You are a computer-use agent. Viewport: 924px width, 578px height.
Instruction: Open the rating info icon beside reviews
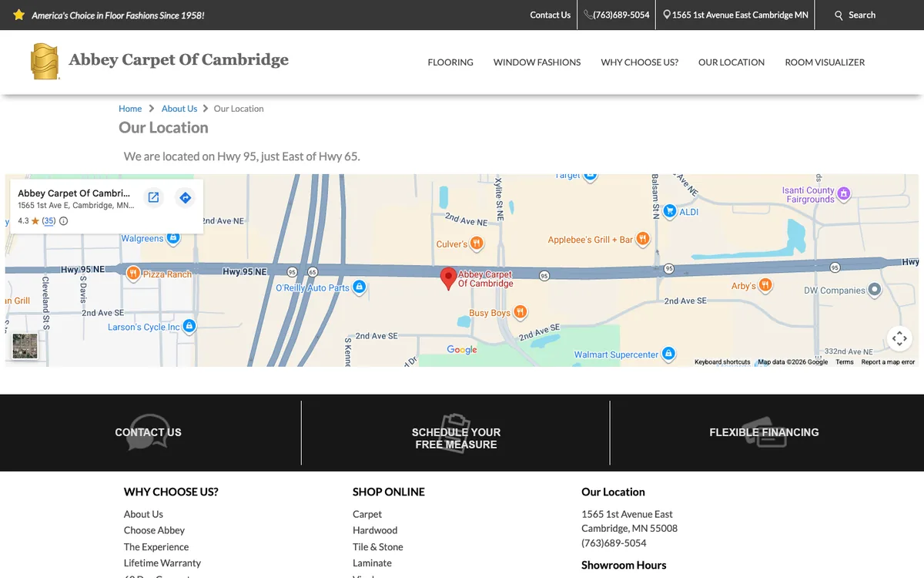pos(63,221)
